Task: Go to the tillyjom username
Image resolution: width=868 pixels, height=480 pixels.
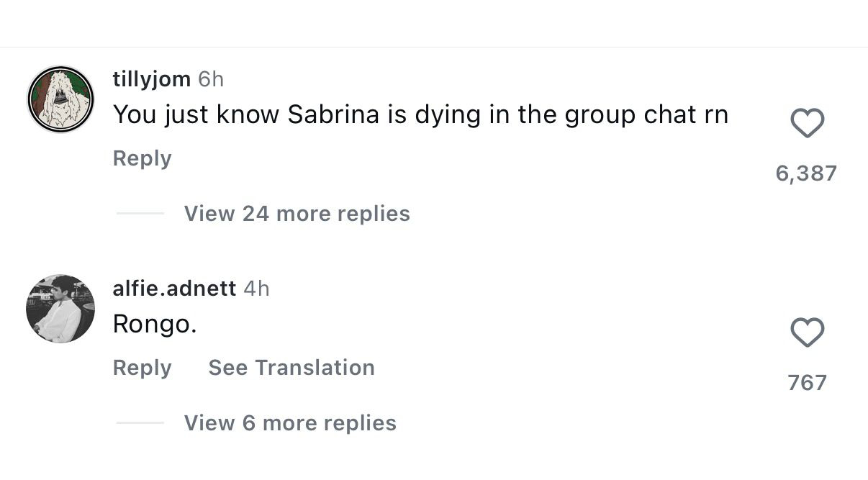Action: click(x=151, y=79)
